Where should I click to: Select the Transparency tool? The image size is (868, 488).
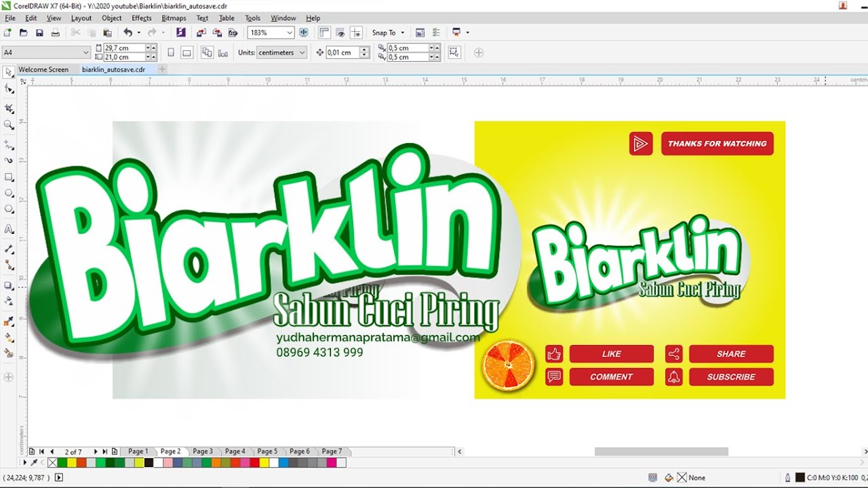point(9,301)
